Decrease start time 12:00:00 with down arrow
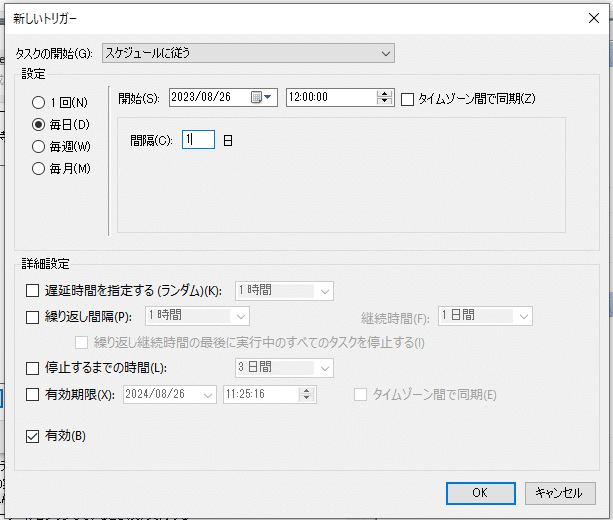The image size is (613, 520). (384, 101)
